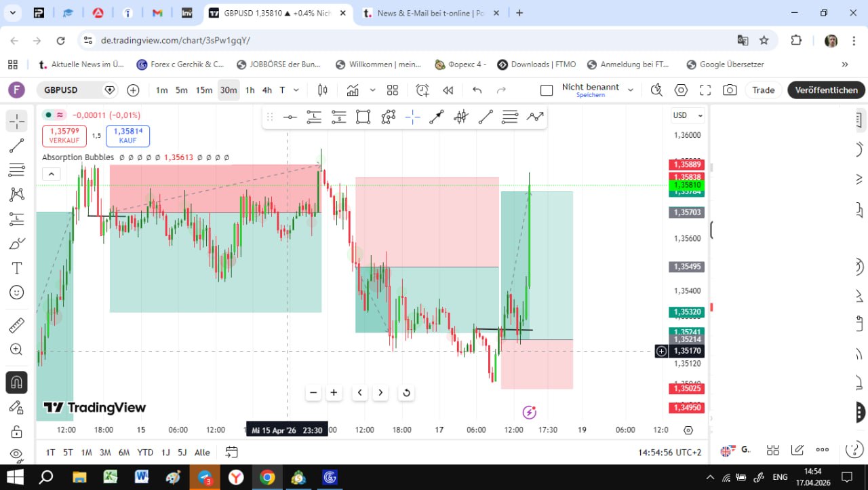Select the long position tool in floating toolbar
The image size is (868, 490).
point(314,117)
